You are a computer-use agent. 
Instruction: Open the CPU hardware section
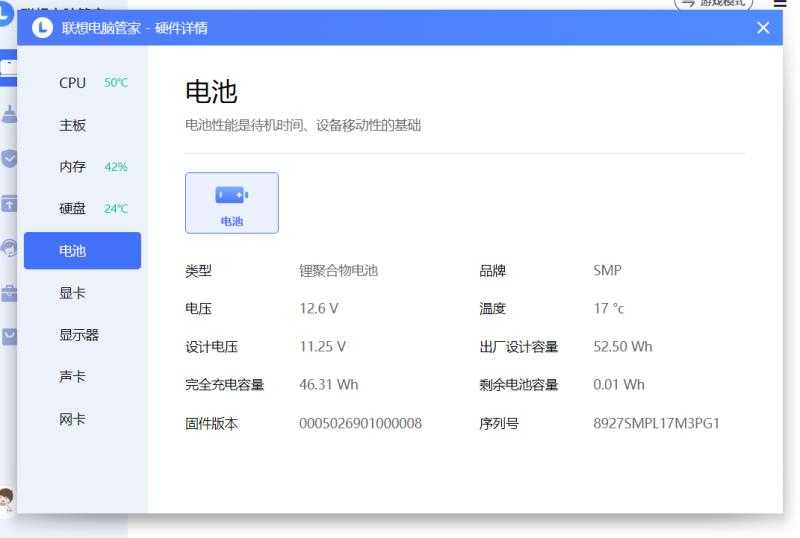[82, 83]
